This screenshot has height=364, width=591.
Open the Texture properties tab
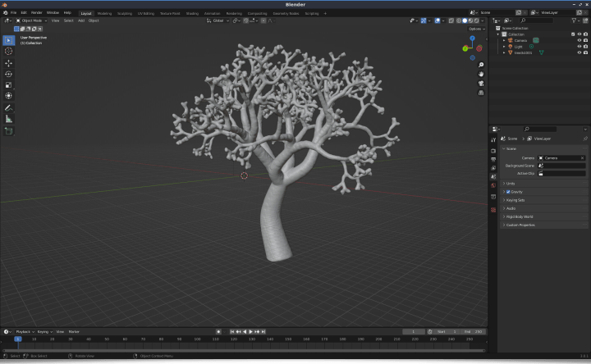(493, 210)
